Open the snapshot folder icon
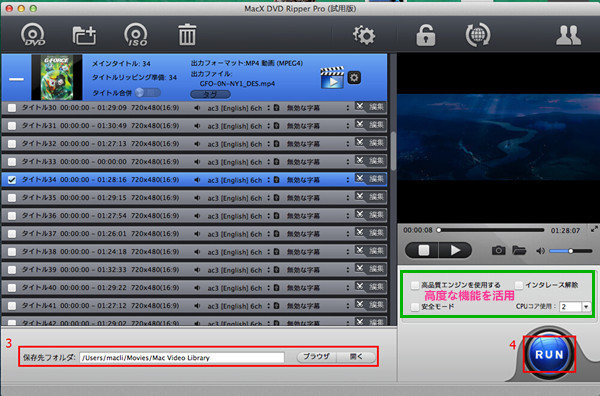 519,251
